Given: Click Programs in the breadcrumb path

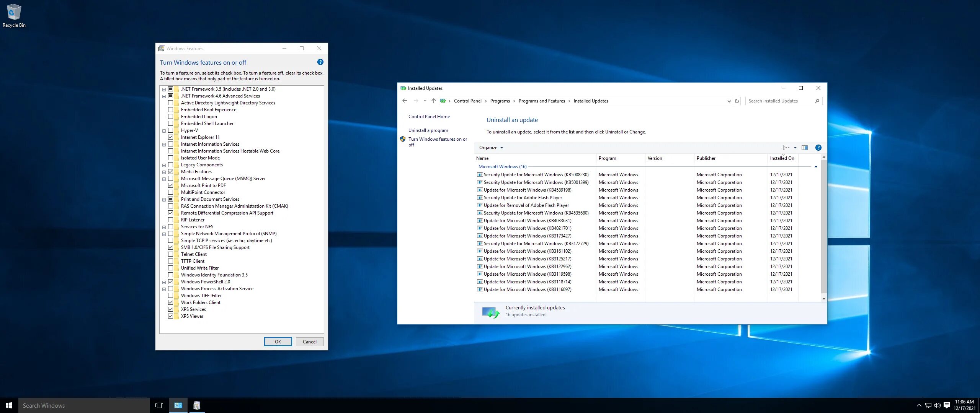Looking at the screenshot, I should pos(500,101).
